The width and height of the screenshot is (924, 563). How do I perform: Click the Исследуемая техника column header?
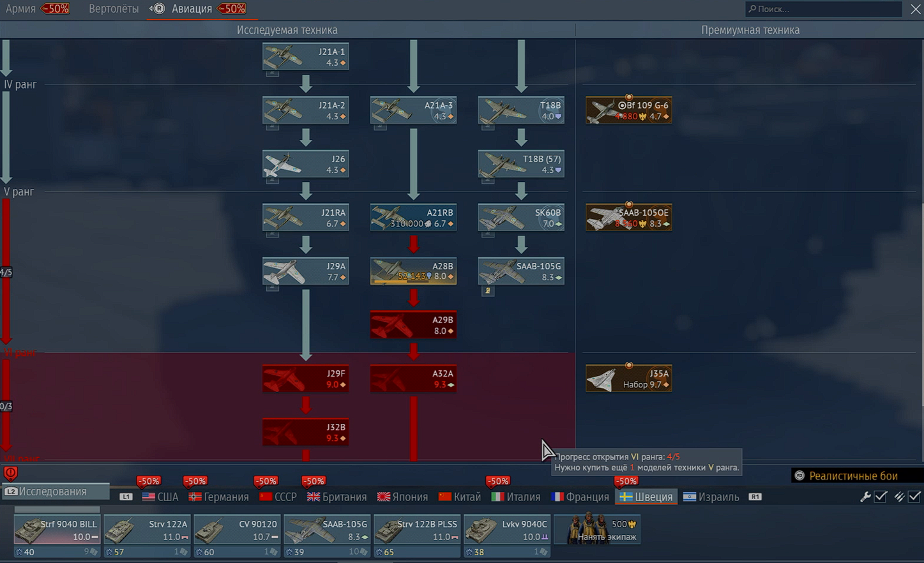(x=287, y=30)
